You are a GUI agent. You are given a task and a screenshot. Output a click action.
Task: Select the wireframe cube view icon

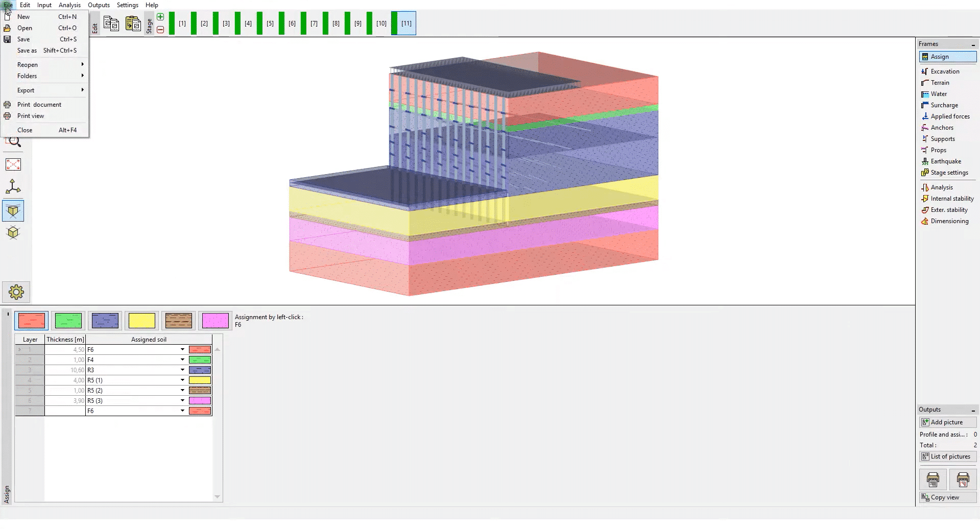tap(13, 233)
